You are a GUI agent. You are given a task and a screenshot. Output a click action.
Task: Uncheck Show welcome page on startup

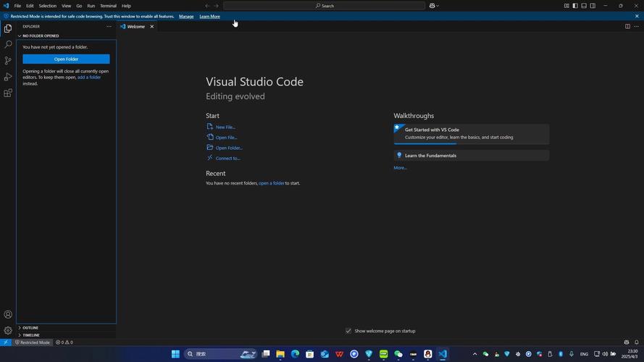coord(348,331)
